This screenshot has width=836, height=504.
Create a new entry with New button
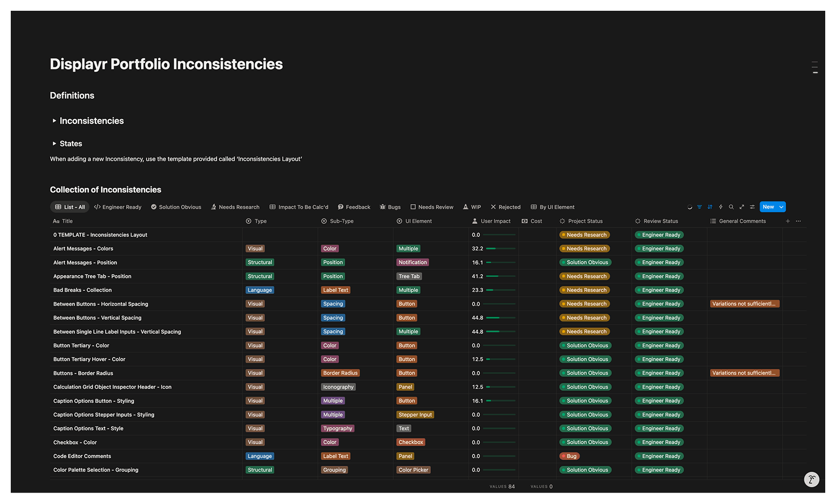[x=768, y=207]
